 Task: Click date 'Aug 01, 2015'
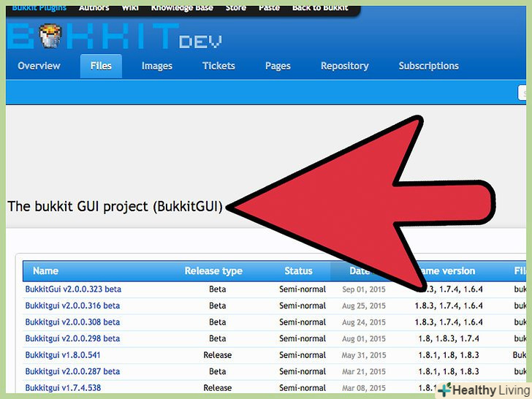tap(364, 338)
